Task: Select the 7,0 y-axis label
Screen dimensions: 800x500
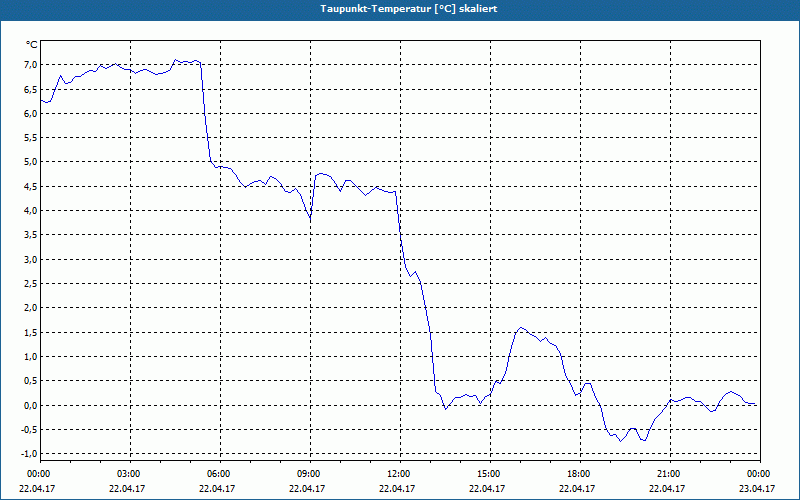Action: [30, 65]
